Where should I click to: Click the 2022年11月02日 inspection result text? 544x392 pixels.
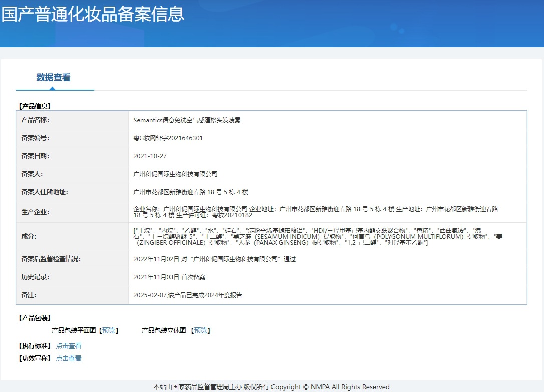coord(214,259)
